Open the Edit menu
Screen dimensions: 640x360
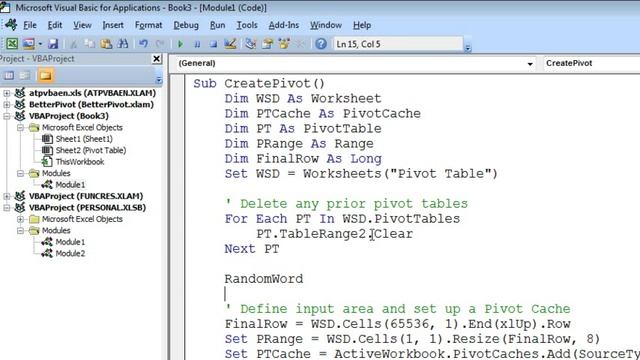coord(55,25)
